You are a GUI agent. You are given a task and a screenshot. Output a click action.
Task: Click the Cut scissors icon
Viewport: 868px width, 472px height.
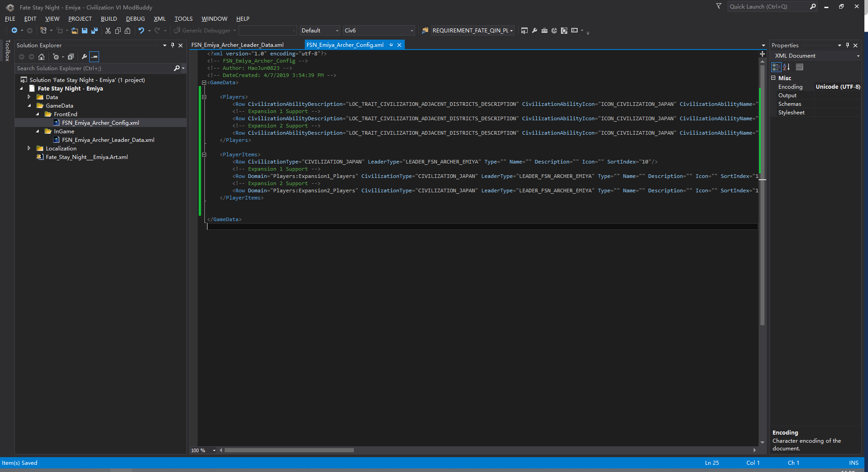tap(108, 31)
